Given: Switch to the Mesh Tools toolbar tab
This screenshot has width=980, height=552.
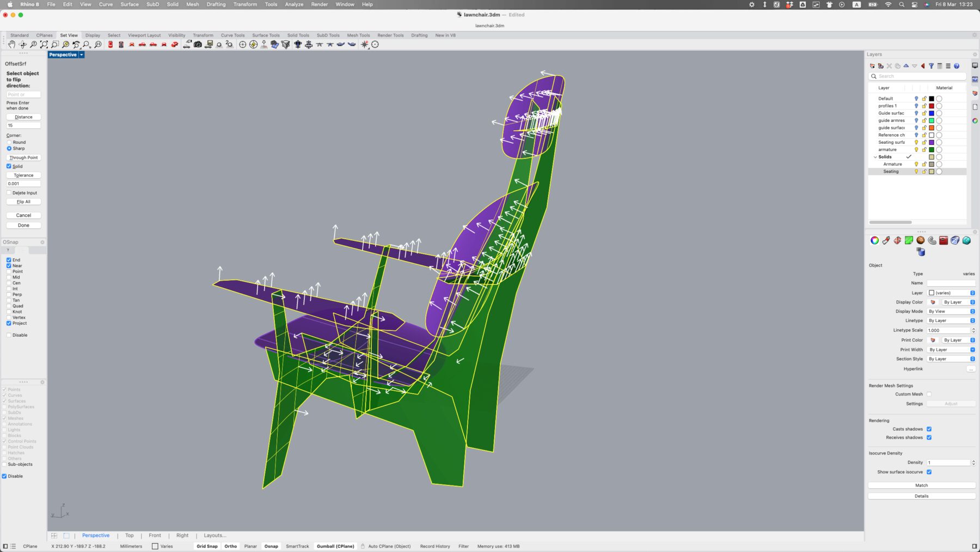Looking at the screenshot, I should tap(358, 35).
